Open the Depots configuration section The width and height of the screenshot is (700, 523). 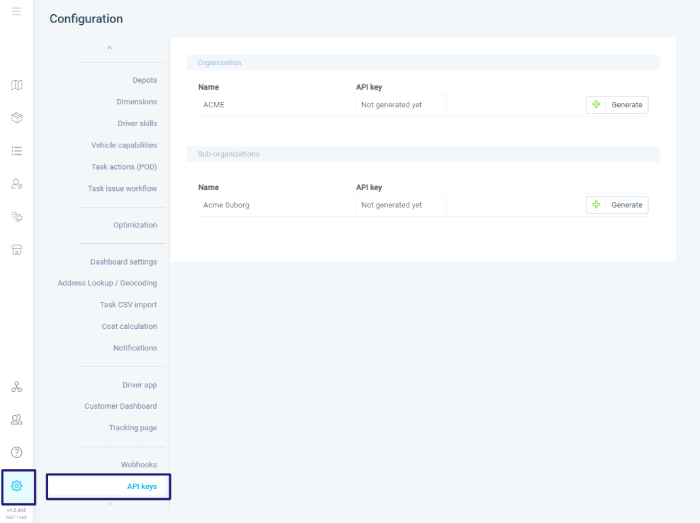tap(145, 80)
